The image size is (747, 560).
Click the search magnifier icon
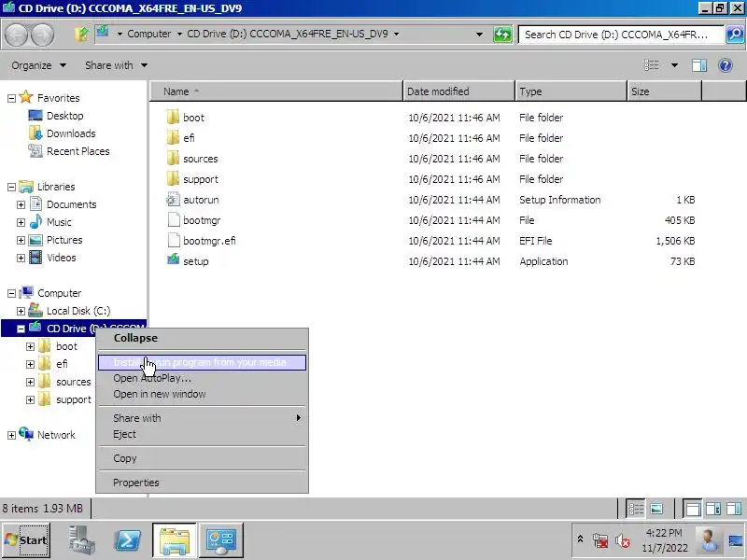tap(735, 35)
